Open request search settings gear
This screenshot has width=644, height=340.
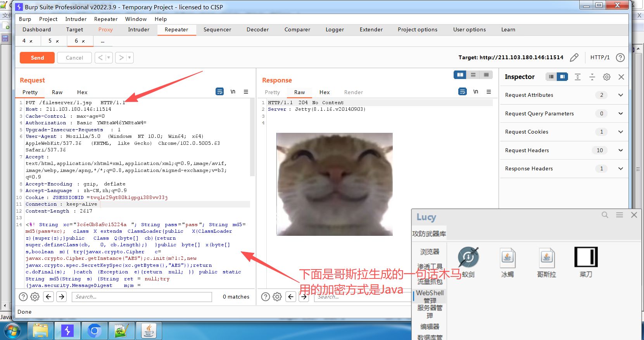point(35,297)
